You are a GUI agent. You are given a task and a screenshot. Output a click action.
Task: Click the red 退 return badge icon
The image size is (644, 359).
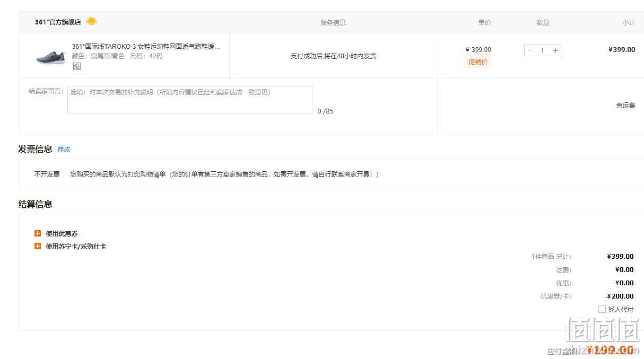[x=77, y=66]
